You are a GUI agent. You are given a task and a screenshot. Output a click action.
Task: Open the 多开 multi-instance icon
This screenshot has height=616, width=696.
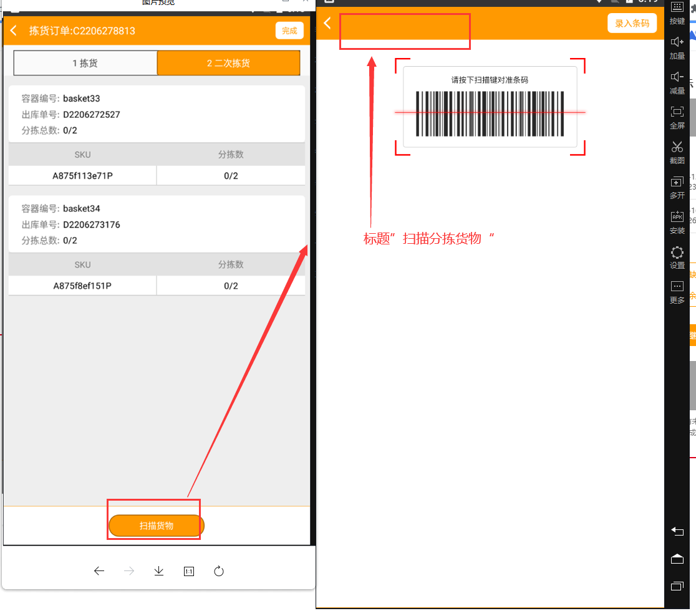pyautogui.click(x=677, y=182)
